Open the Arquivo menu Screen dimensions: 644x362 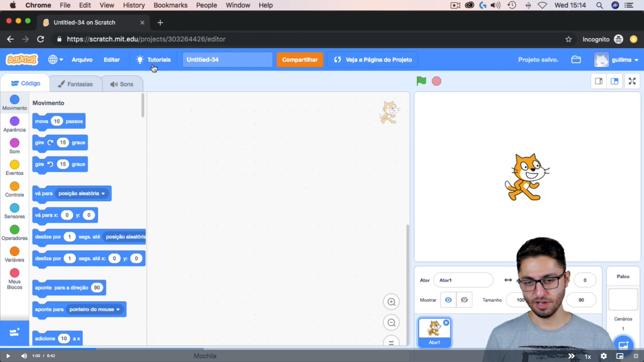point(82,60)
